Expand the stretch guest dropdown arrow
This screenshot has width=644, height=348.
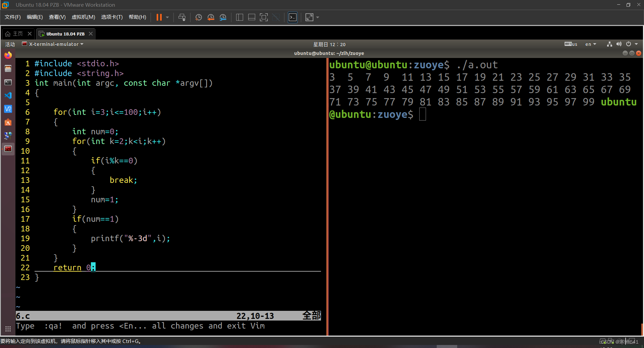(318, 17)
